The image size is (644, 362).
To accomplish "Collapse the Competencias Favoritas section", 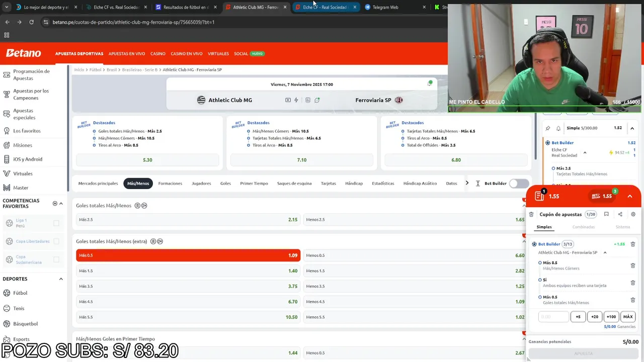I will click(61, 204).
